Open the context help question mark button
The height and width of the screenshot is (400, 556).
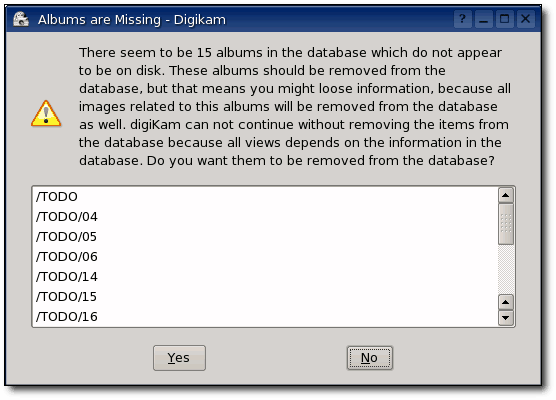pyautogui.click(x=462, y=19)
